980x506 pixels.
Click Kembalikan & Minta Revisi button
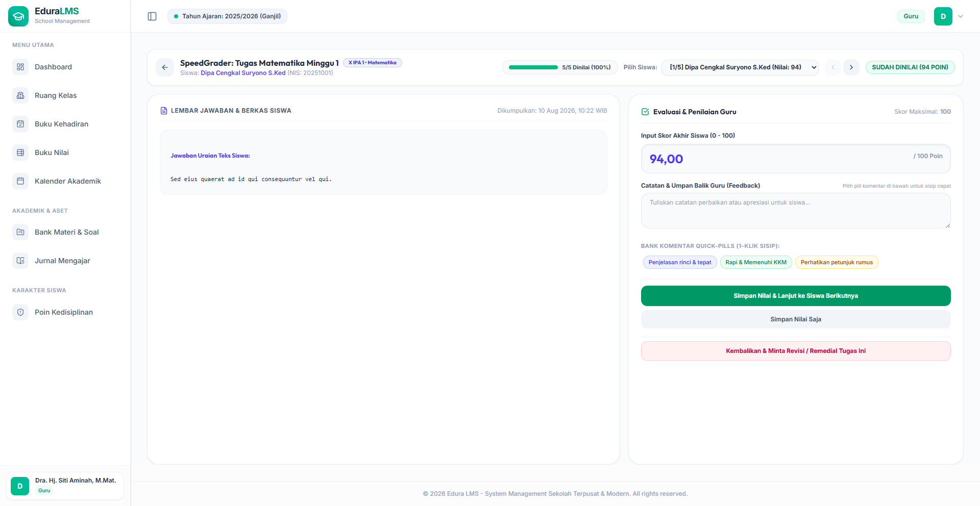pyautogui.click(x=796, y=351)
